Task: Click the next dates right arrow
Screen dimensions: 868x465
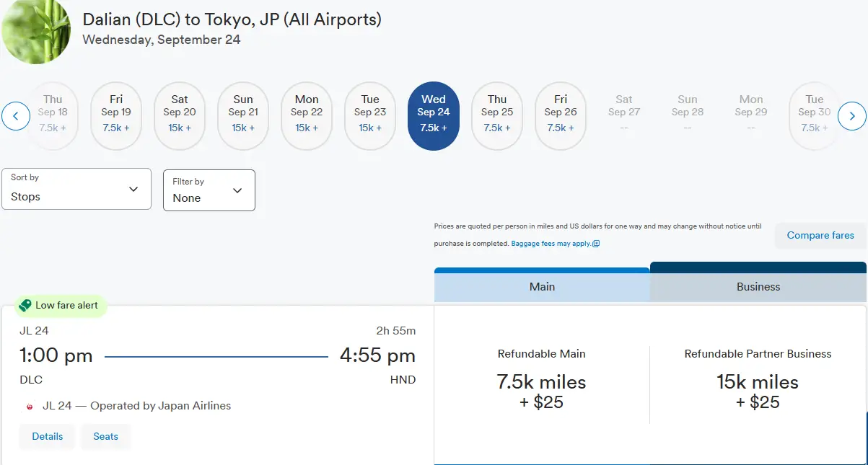Action: (x=851, y=116)
